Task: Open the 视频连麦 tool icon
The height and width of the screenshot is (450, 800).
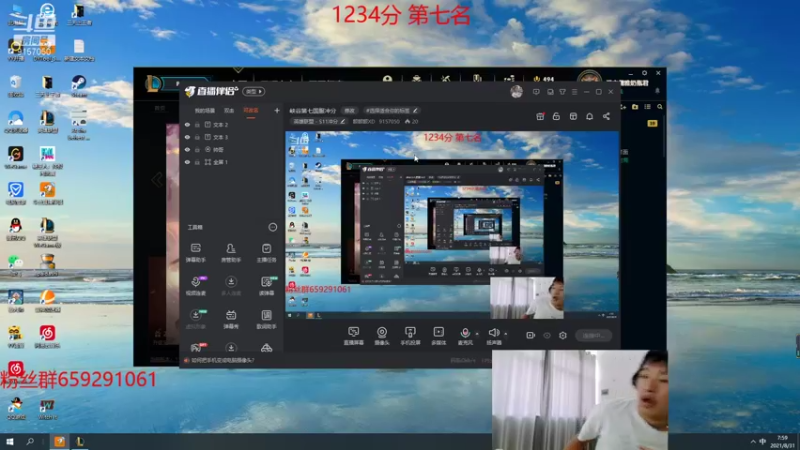Action: coord(195,286)
